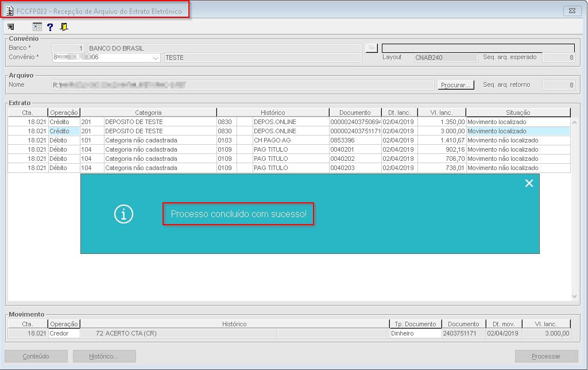
Task: Click the Dinheiro document type cell
Action: click(416, 333)
